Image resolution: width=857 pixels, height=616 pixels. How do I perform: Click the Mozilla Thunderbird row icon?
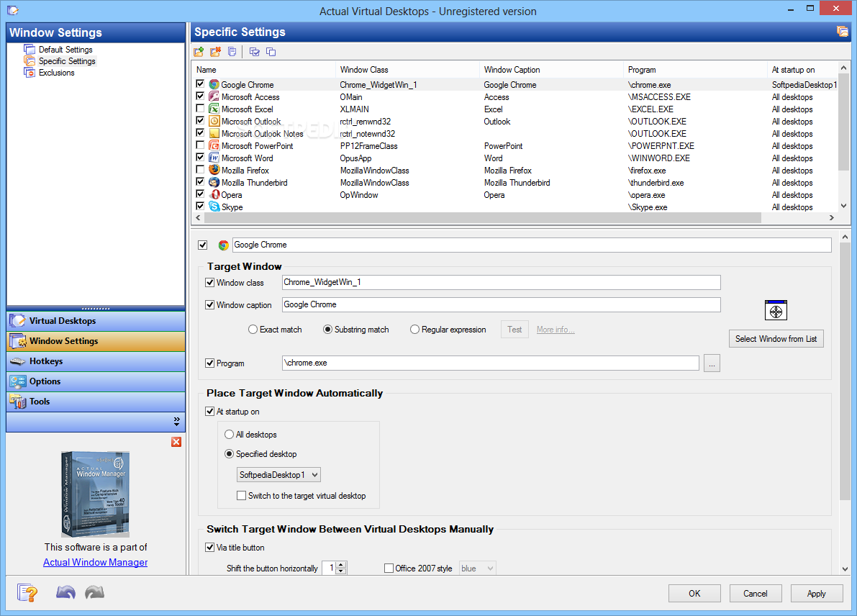pos(214,183)
